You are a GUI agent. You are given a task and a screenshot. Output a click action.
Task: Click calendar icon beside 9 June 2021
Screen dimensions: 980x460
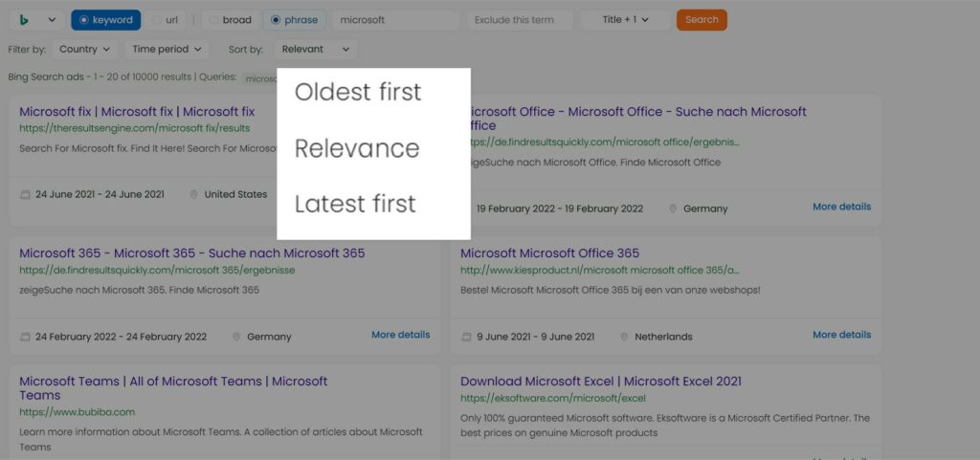466,337
